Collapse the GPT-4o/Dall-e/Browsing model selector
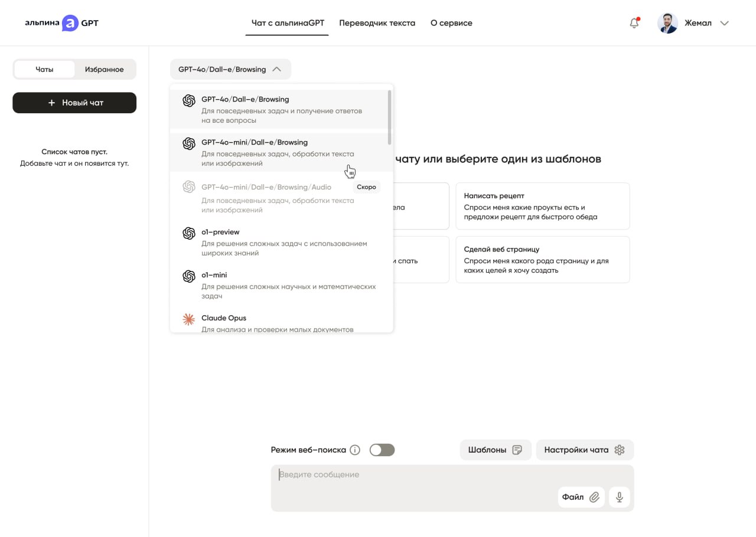 coord(230,69)
